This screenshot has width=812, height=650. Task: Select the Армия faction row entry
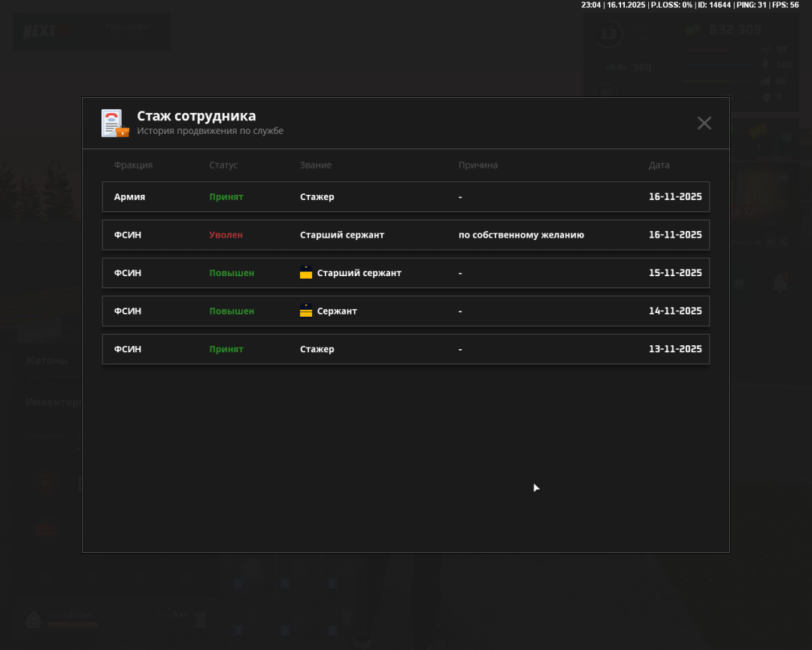[x=129, y=197]
